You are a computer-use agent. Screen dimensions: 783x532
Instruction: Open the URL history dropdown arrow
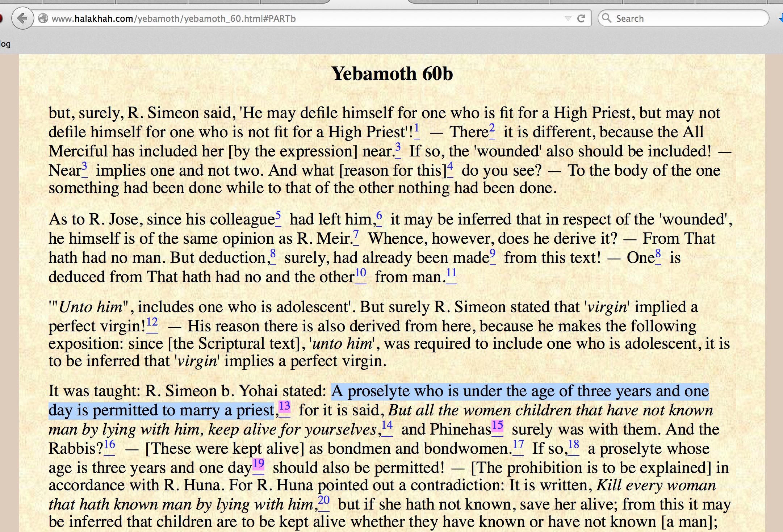click(x=568, y=18)
